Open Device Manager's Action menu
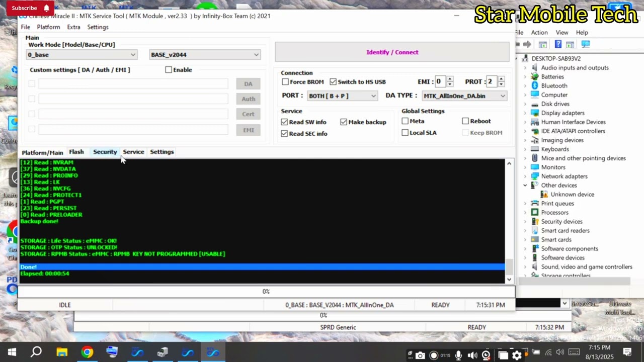The image size is (644, 362). 539,33
